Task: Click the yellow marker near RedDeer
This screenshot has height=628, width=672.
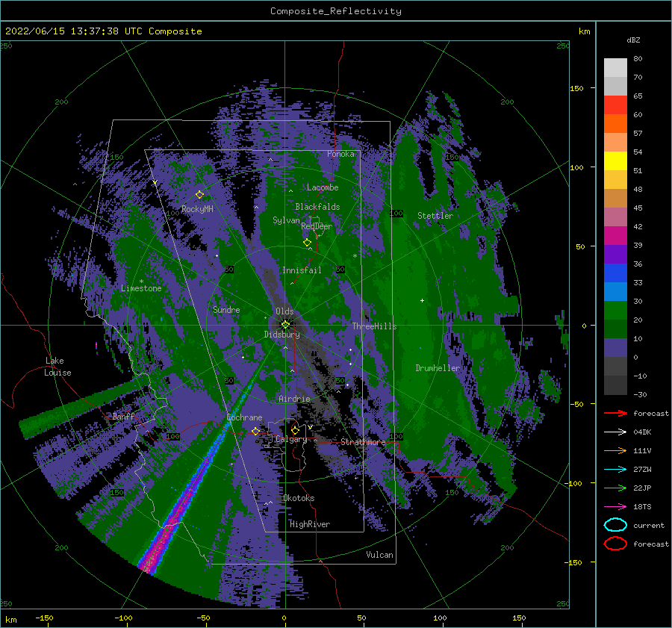Action: point(307,243)
